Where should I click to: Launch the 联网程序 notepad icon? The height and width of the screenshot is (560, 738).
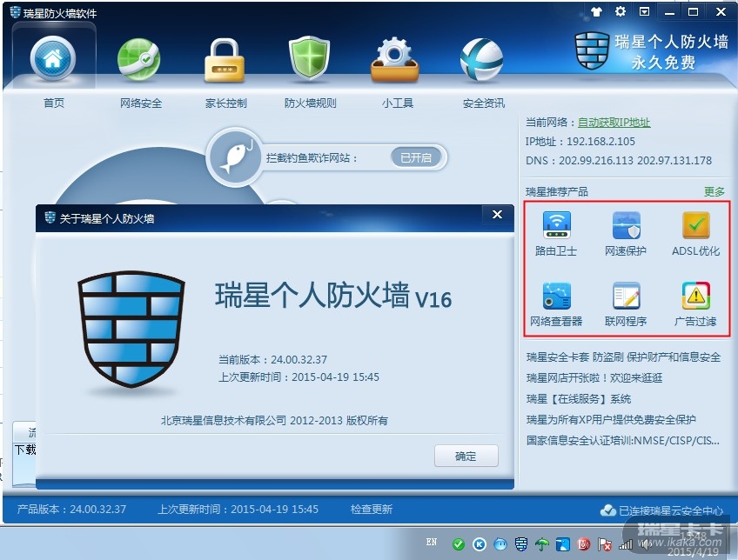(x=626, y=297)
